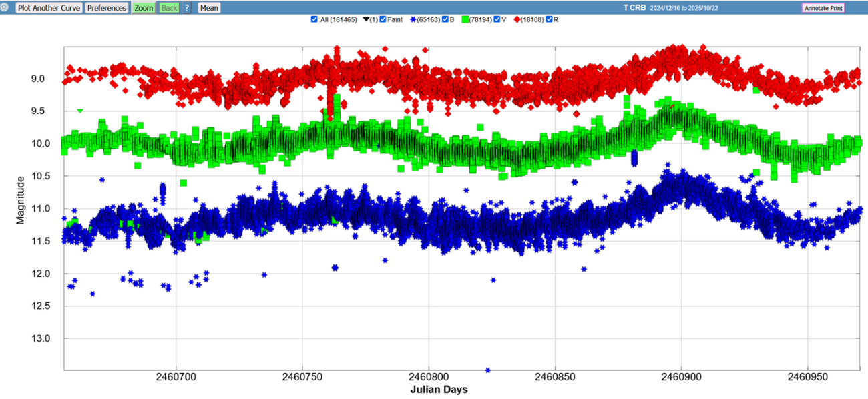Toggle the All (161465) checkbox

click(314, 19)
